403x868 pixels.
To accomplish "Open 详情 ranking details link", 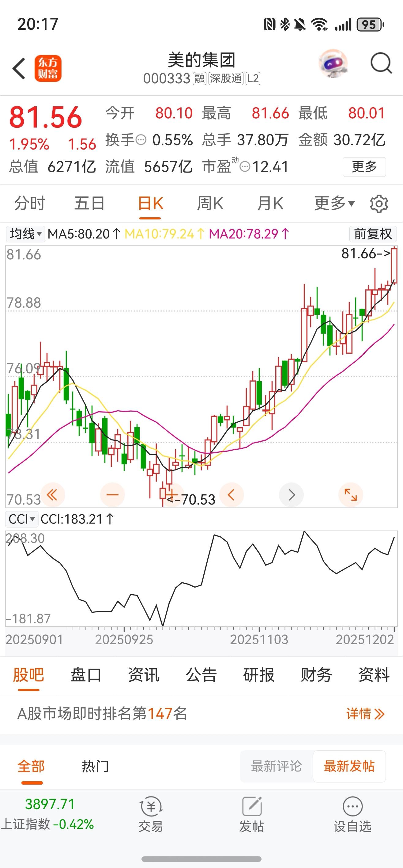I will click(365, 714).
